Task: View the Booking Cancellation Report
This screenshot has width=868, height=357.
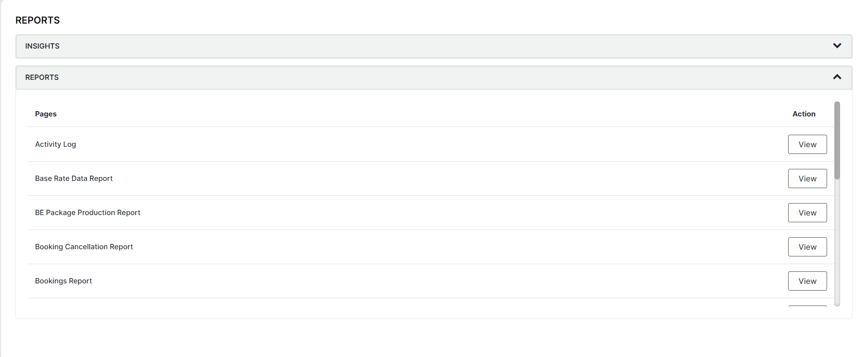Action: (x=807, y=246)
